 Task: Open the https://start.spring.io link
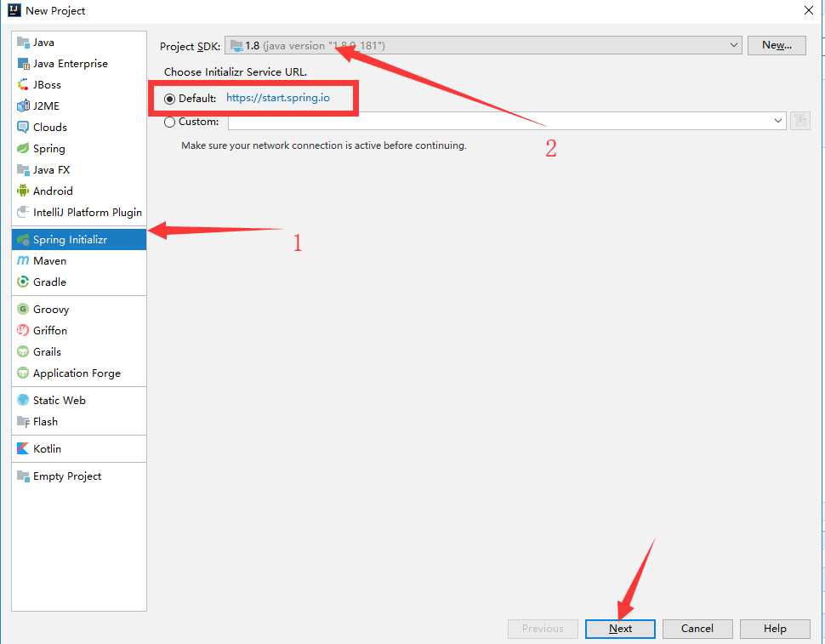coord(278,98)
